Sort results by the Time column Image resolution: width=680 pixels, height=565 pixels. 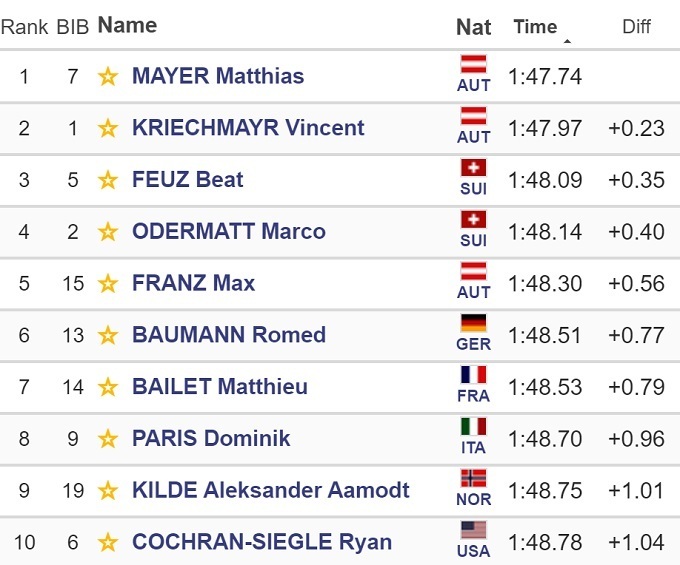click(535, 27)
